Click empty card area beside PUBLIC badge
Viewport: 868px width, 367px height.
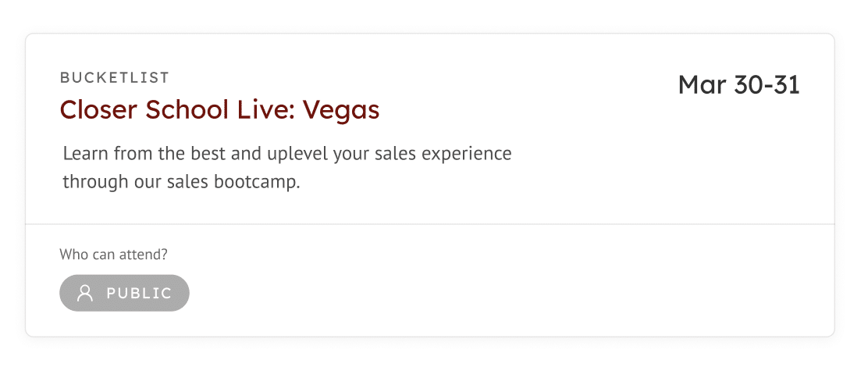click(498, 293)
